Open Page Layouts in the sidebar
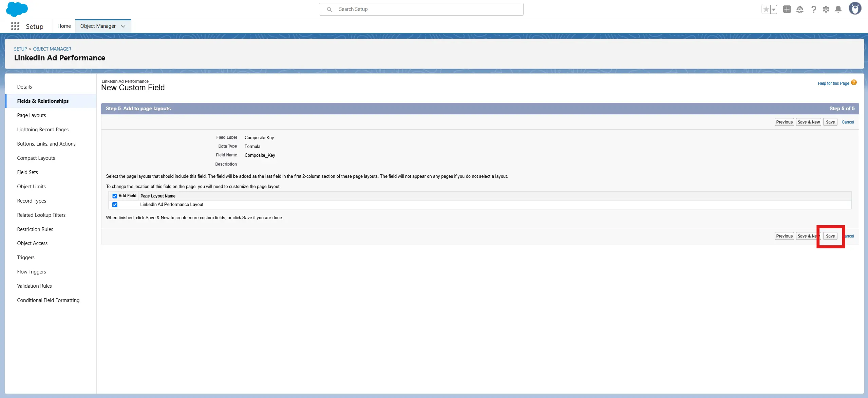The width and height of the screenshot is (868, 398). [32, 115]
